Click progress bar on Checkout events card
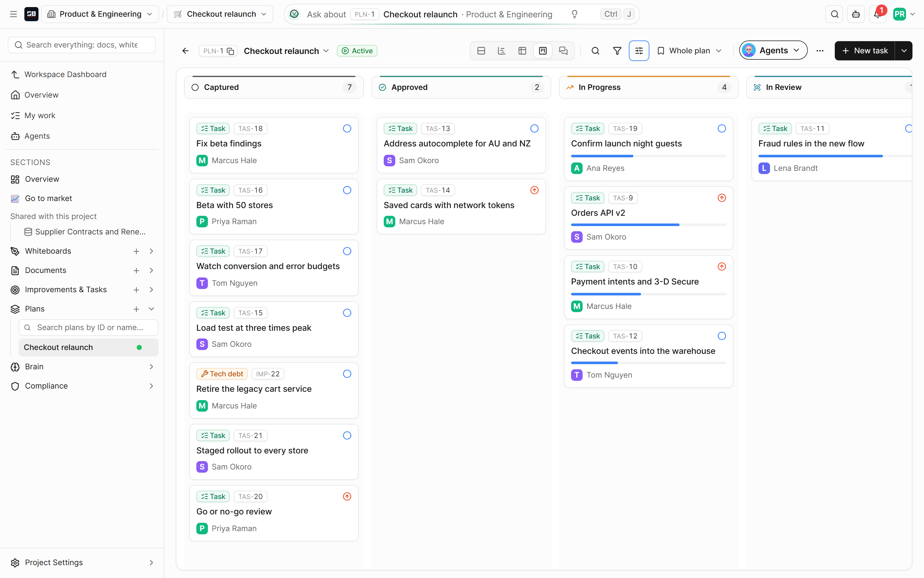924x578 pixels. click(648, 363)
